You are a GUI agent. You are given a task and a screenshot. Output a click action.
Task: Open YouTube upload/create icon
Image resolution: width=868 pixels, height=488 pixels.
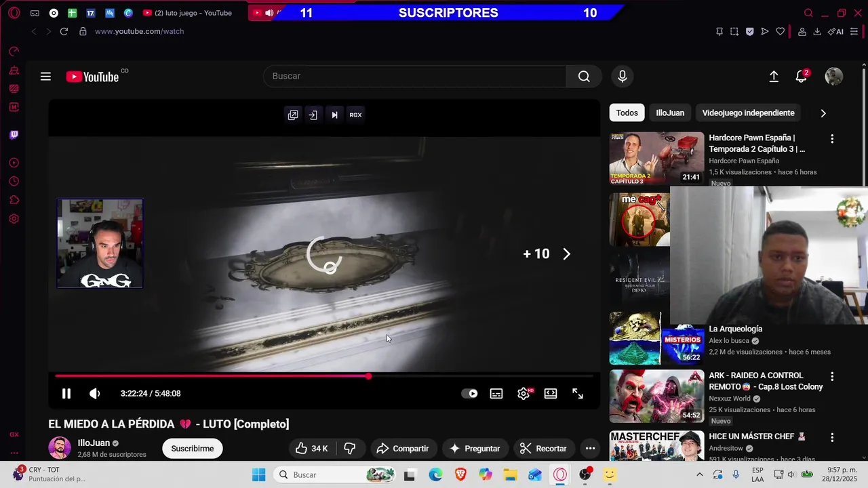tap(774, 77)
